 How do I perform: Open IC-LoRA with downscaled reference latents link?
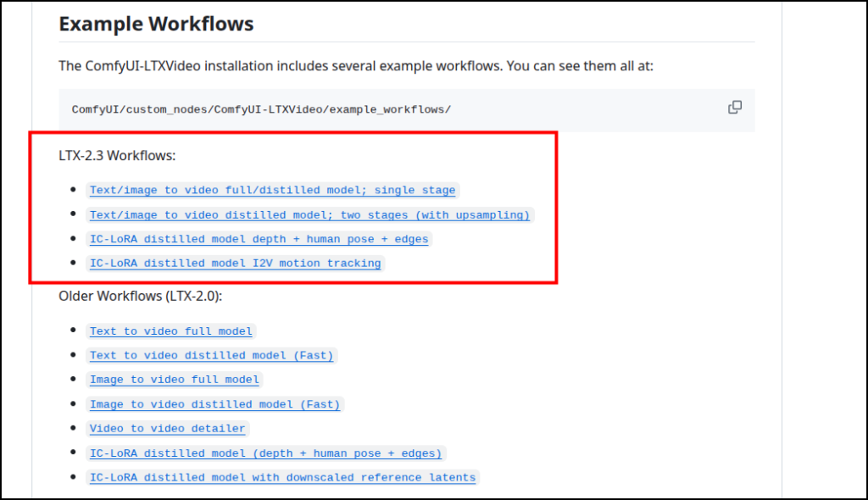click(282, 478)
